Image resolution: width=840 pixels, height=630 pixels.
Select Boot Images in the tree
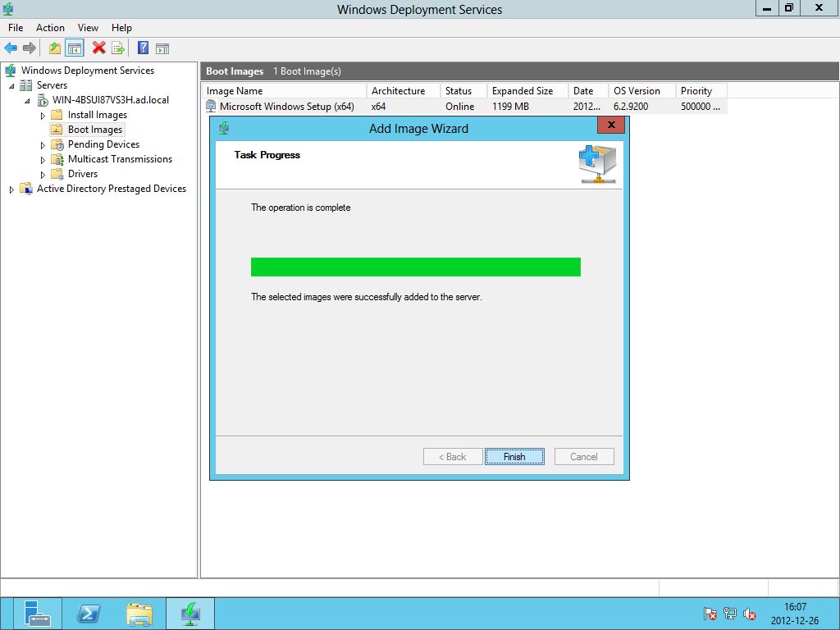pyautogui.click(x=95, y=130)
